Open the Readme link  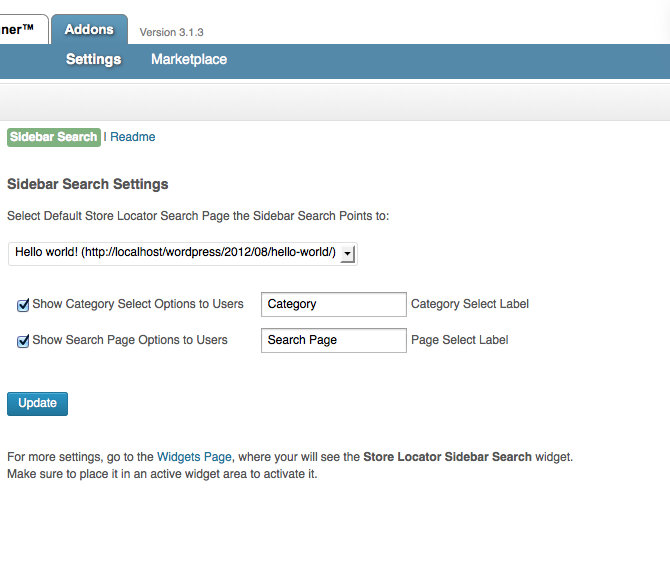pyautogui.click(x=133, y=137)
